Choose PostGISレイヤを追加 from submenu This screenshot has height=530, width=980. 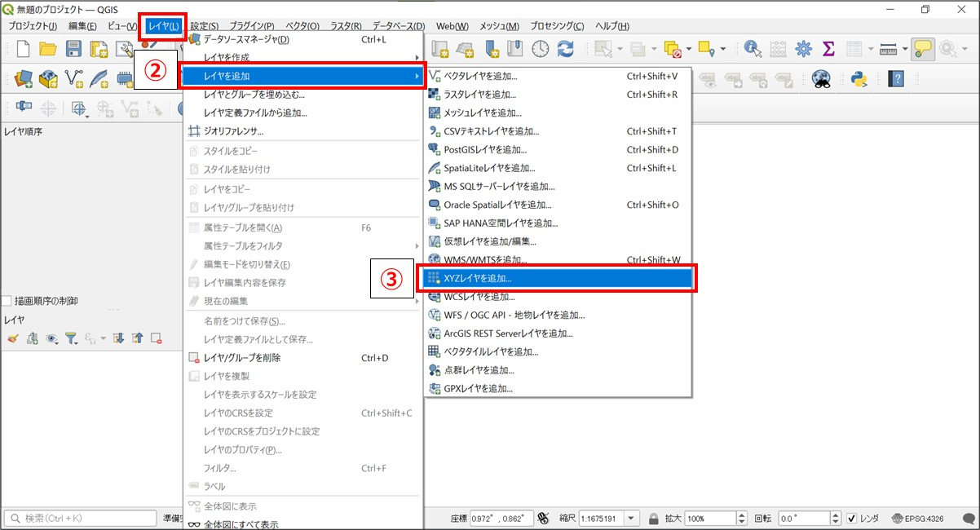(x=558, y=149)
